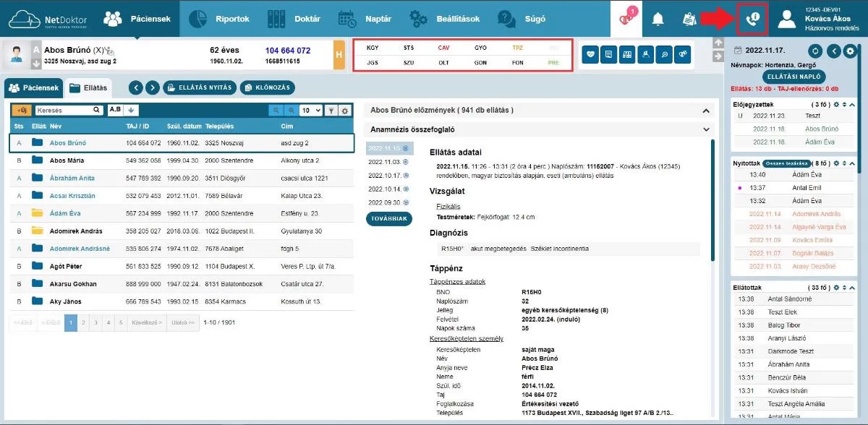Open the user profile icon for Kovács Ákos
Viewport: 868px width, 425px height.
[x=786, y=19]
